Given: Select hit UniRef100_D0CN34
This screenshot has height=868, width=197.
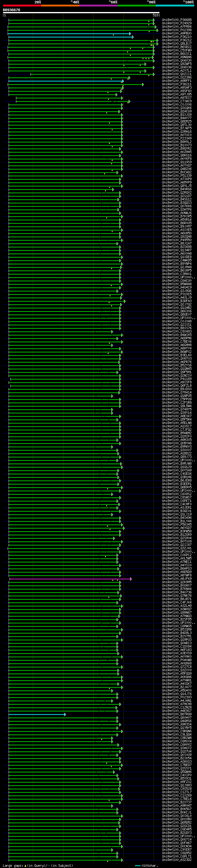Looking at the screenshot, I should click(177, 846).
